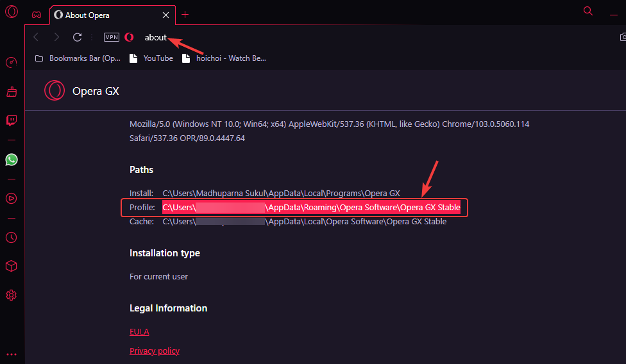Click the Mozilla/5.0 user agent string

click(x=330, y=124)
